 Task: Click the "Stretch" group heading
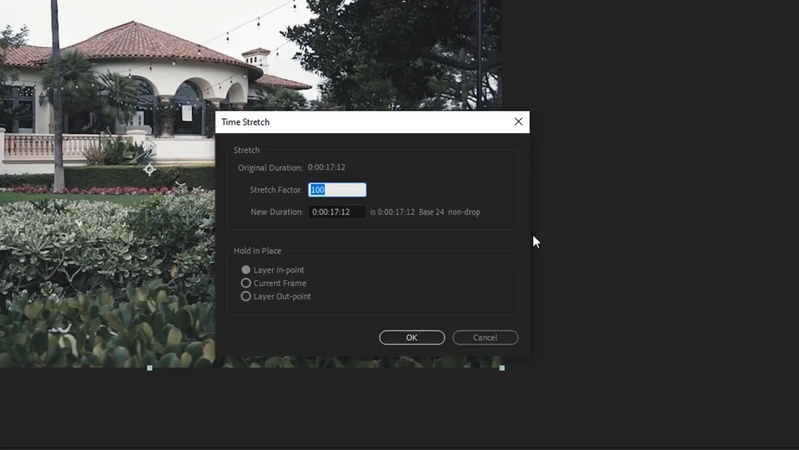246,150
